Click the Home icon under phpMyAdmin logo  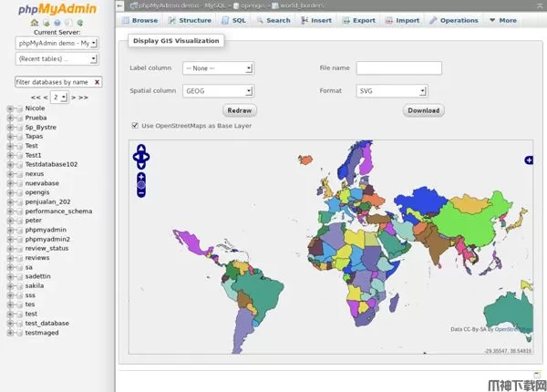(x=36, y=23)
